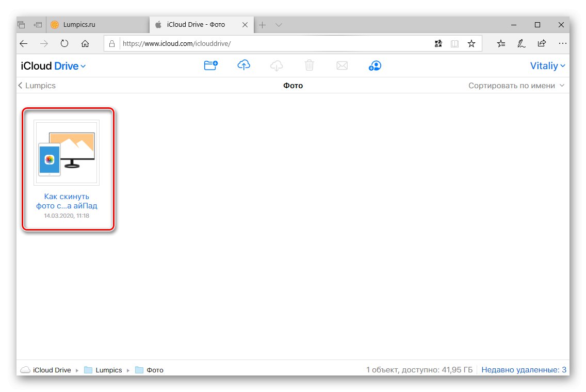Open the sort by name dropdown
Viewport: 586px width, 392px height.
tap(516, 86)
